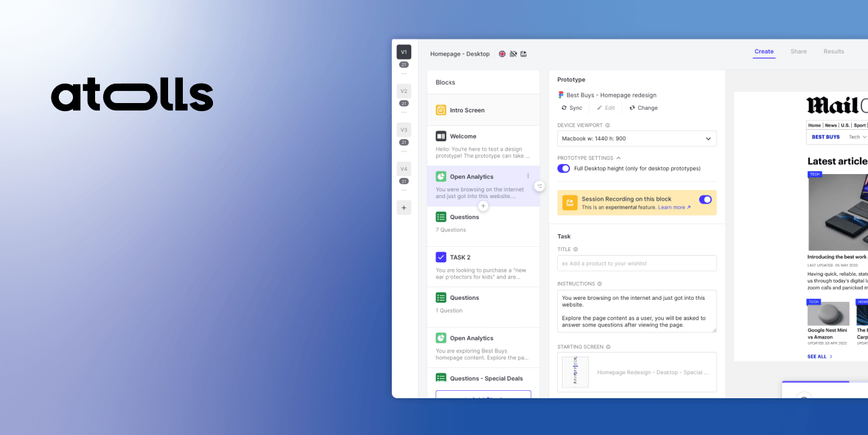Click the pie icon of Best Buys analytics block

(441, 338)
